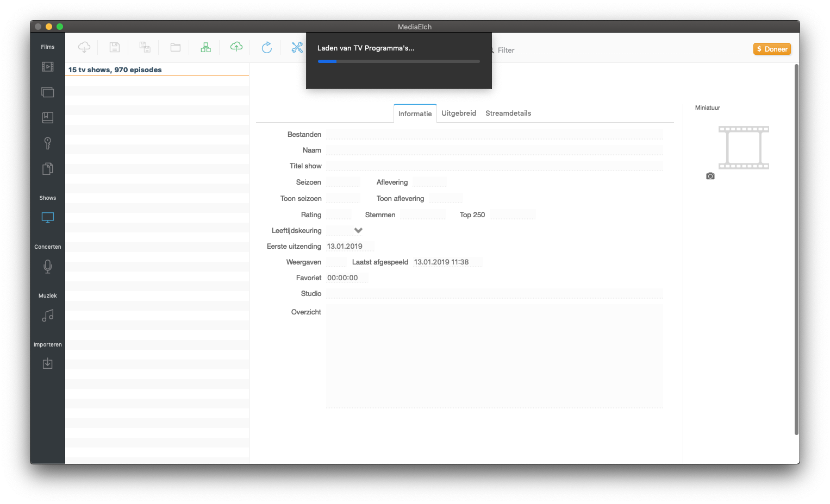
Task: Open settings with the crossed tools icon
Action: point(297,47)
